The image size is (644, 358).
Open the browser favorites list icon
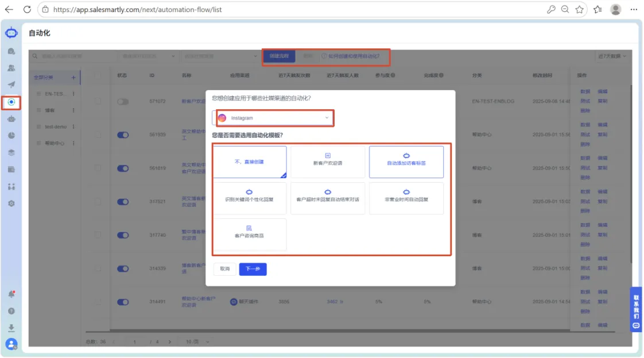coord(598,9)
